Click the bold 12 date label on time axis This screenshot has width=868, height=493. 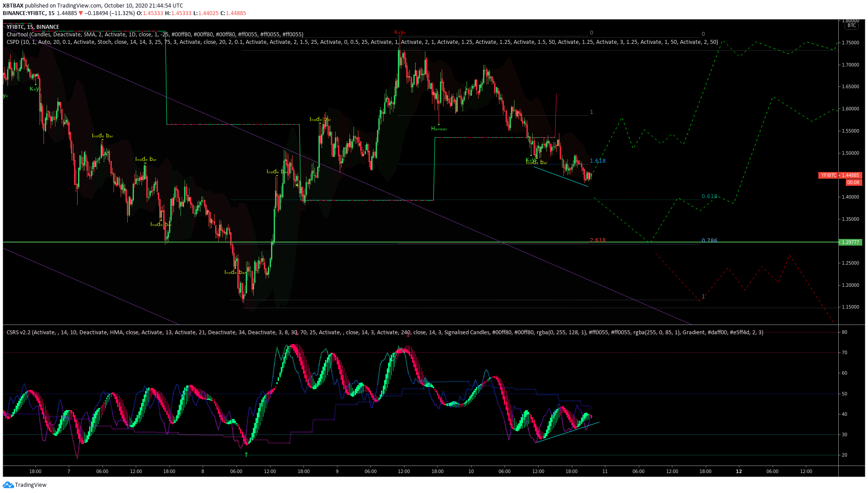739,471
